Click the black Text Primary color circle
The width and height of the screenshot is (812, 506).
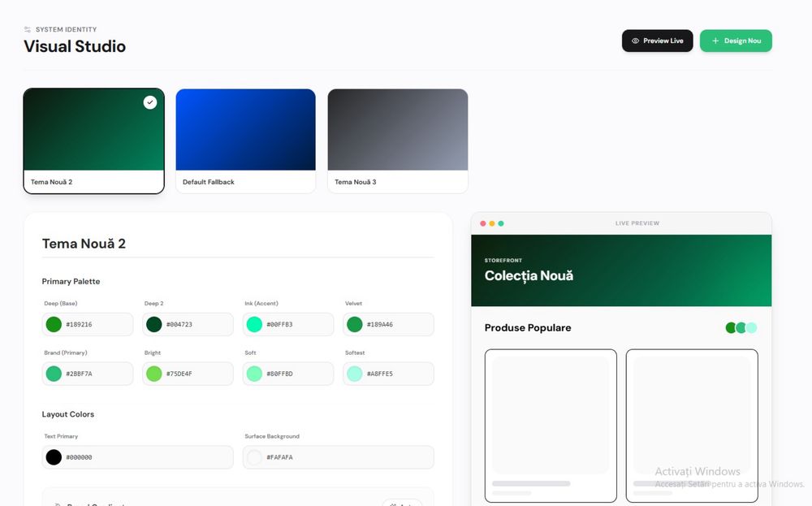[x=54, y=457]
